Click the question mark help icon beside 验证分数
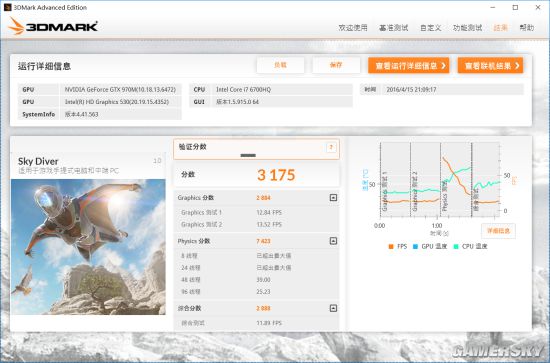 331,147
